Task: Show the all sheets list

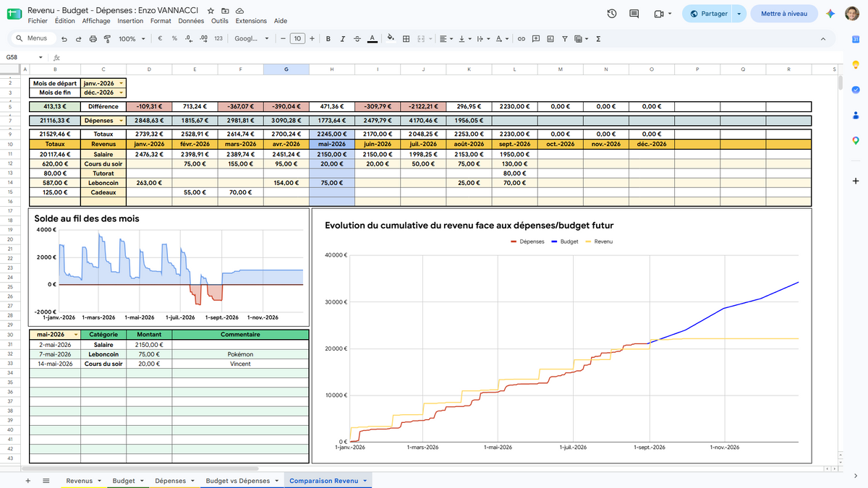Action: (x=46, y=481)
